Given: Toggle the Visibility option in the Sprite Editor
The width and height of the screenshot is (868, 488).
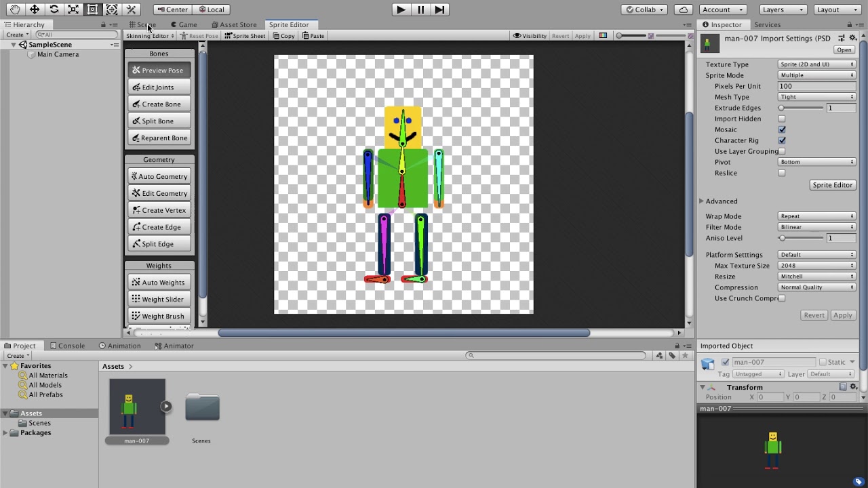Looking at the screenshot, I should [x=530, y=36].
